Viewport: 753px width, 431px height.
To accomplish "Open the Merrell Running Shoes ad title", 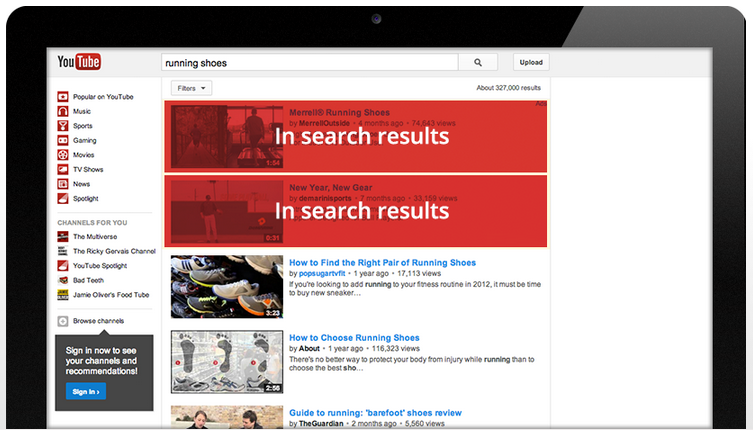I will point(340,112).
